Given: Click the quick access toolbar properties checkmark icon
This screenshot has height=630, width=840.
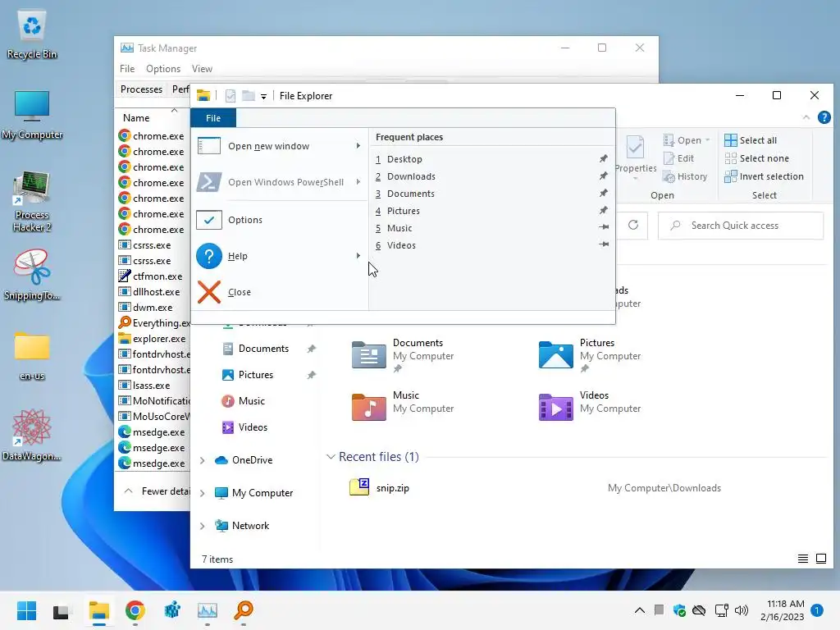Looking at the screenshot, I should 231,96.
